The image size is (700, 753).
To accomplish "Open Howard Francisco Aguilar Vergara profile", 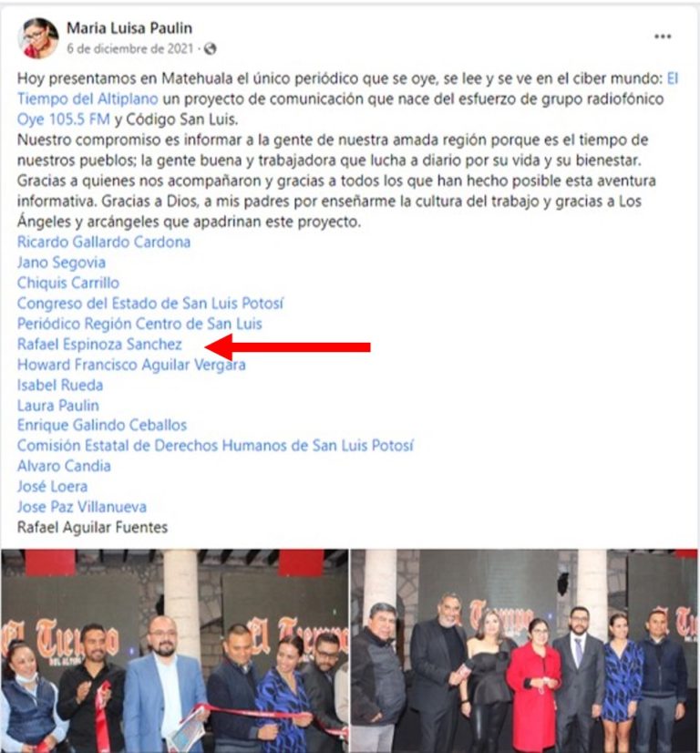I will [x=131, y=365].
